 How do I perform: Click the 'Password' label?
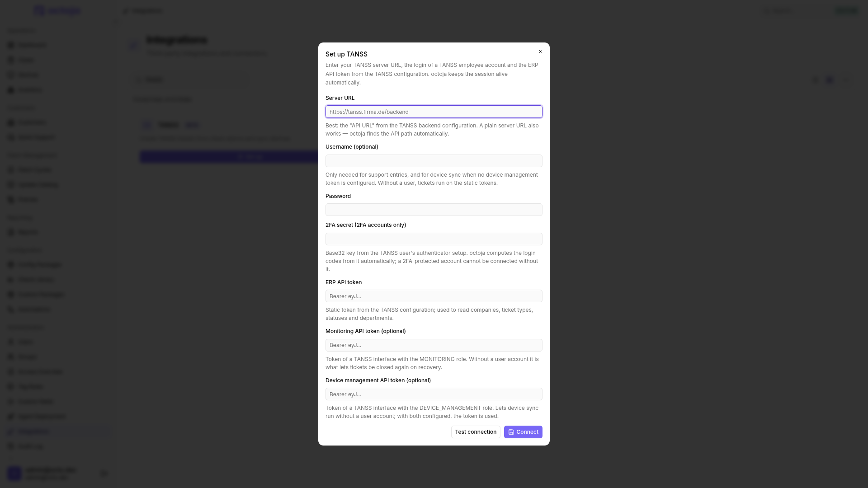[x=338, y=196]
